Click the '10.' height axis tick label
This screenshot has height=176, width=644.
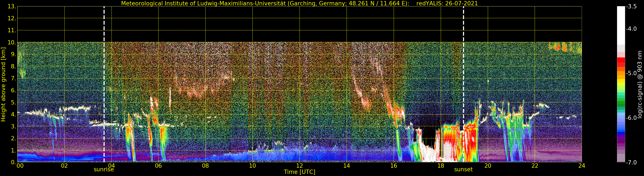(12, 43)
